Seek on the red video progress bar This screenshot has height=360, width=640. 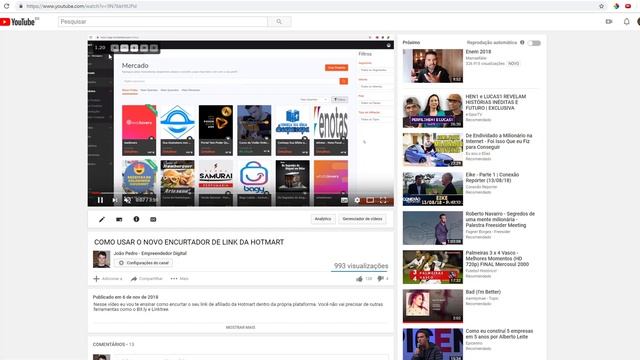(241, 193)
